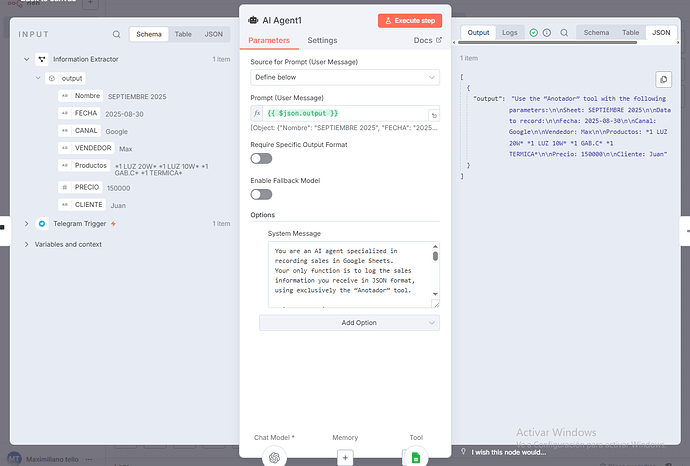Click the output object icon in schema tree
This screenshot has width=690, height=466.
[x=52, y=78]
